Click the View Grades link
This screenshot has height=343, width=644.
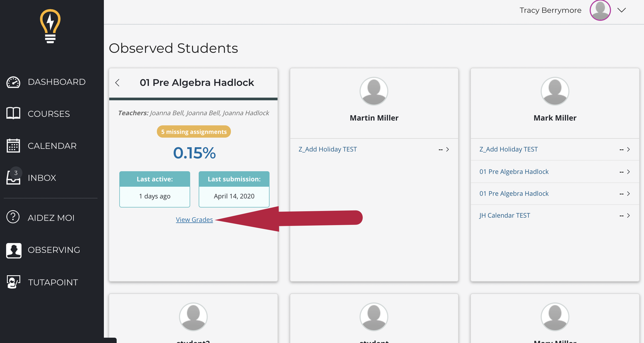pyautogui.click(x=194, y=220)
